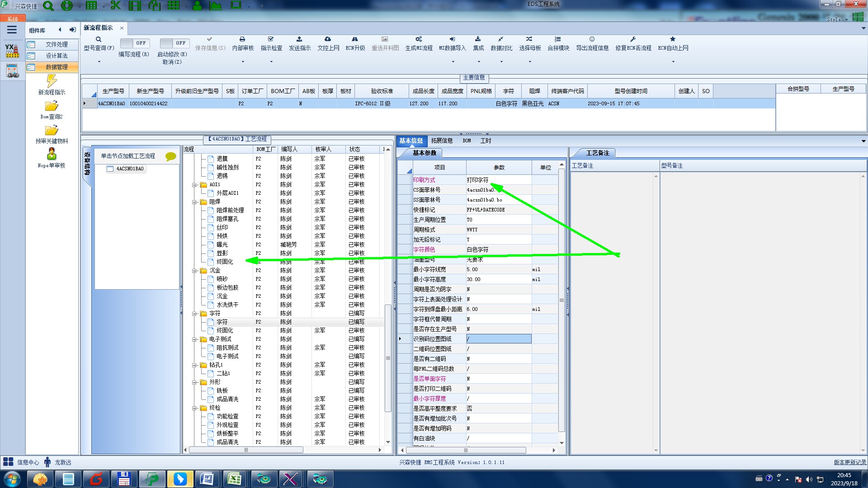Check the 4ACSN01BA0 node checkbox

[x=110, y=169]
